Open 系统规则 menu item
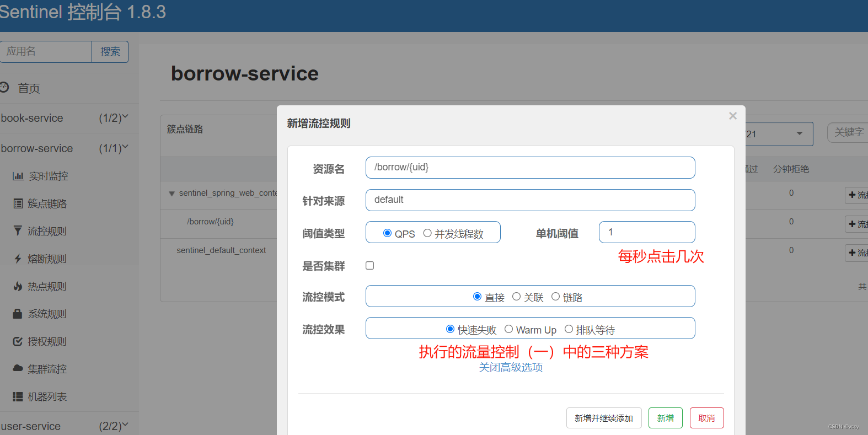Viewport: 868px width, 435px height. coord(47,314)
